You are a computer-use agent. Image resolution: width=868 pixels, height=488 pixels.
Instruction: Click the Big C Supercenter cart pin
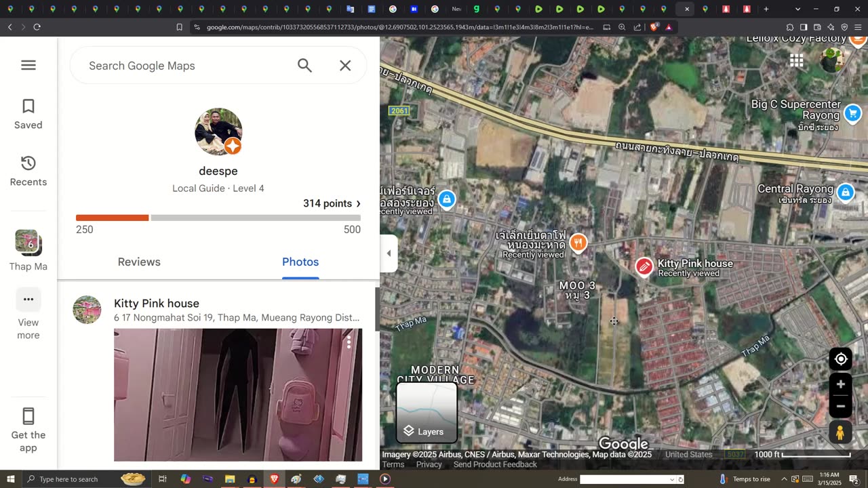(x=852, y=113)
